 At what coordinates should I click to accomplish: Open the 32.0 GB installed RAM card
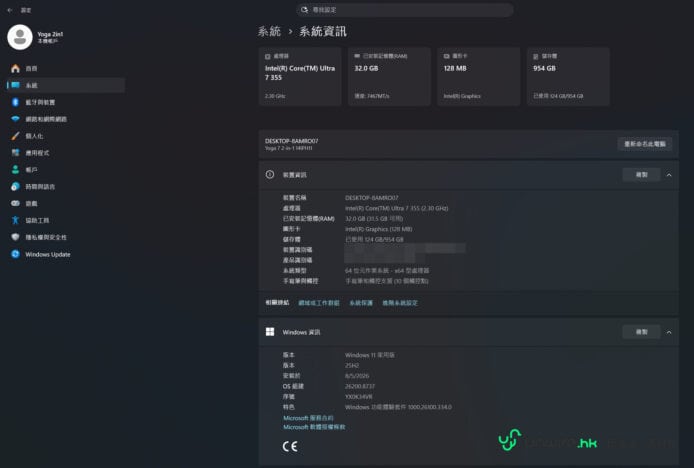[x=389, y=77]
